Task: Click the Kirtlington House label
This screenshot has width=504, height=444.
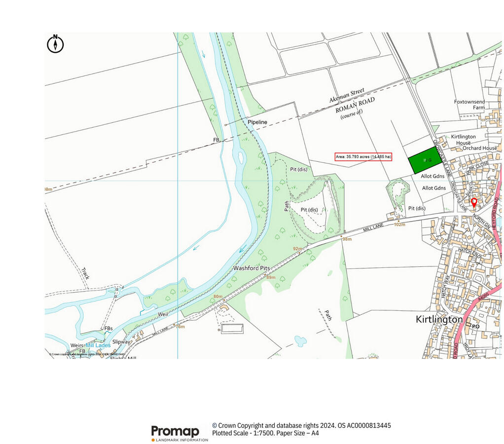Action: click(x=463, y=140)
